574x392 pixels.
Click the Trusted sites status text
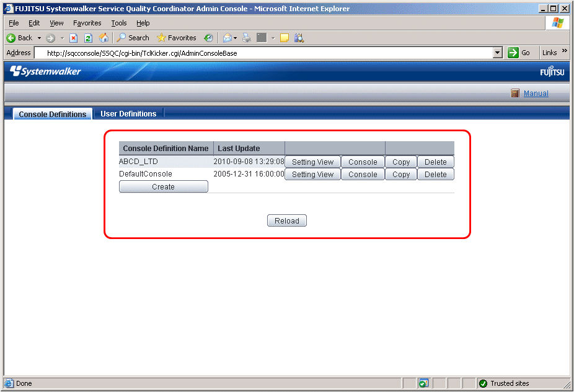click(510, 383)
